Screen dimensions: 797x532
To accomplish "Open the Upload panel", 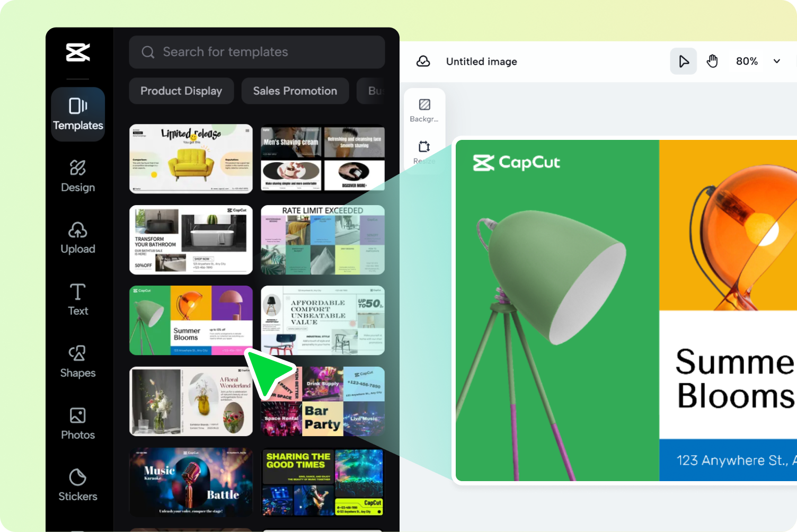I will (x=78, y=238).
